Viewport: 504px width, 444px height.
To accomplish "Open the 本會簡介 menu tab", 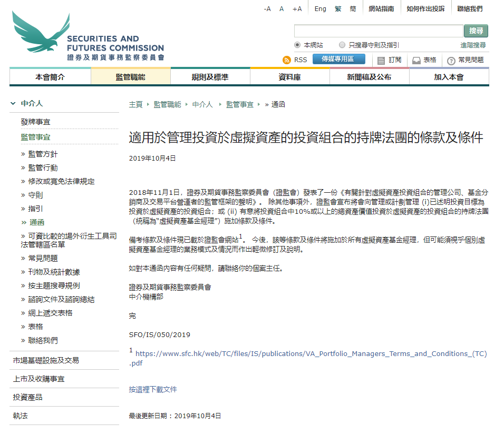I will pos(50,77).
